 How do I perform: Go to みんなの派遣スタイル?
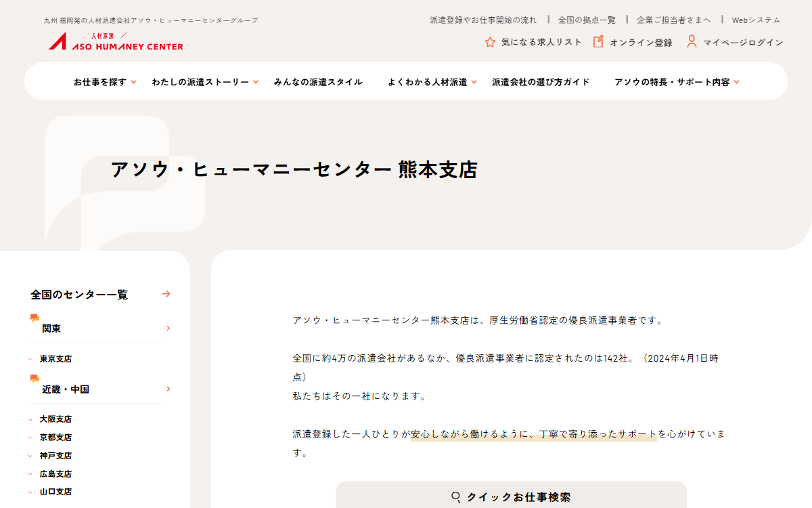(x=318, y=82)
